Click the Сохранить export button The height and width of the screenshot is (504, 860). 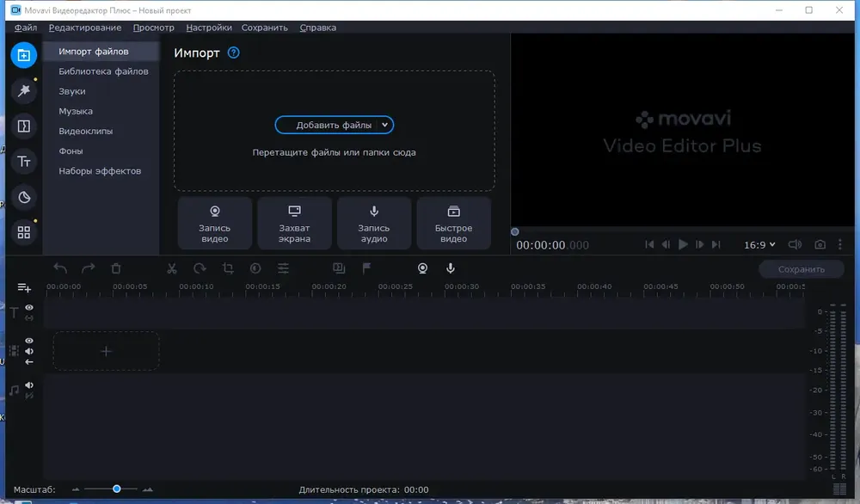tap(802, 269)
